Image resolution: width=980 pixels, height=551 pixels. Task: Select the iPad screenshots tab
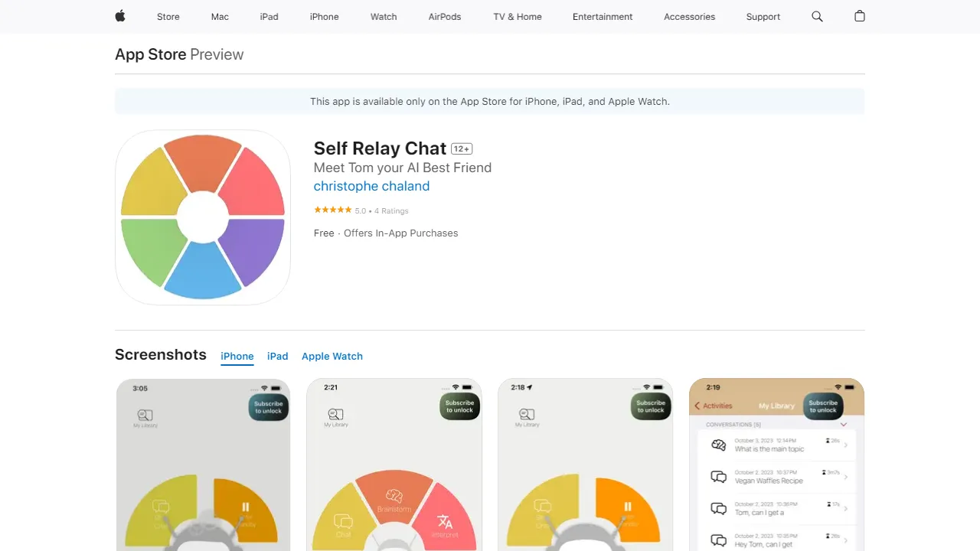point(278,357)
